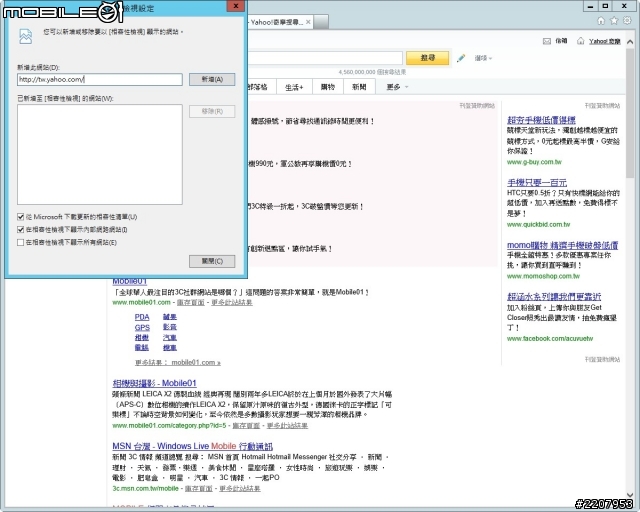Viewport: 640px width, 512px height.
Task: Uncheck display intranet sites in compatibility view
Action: pos(20,229)
